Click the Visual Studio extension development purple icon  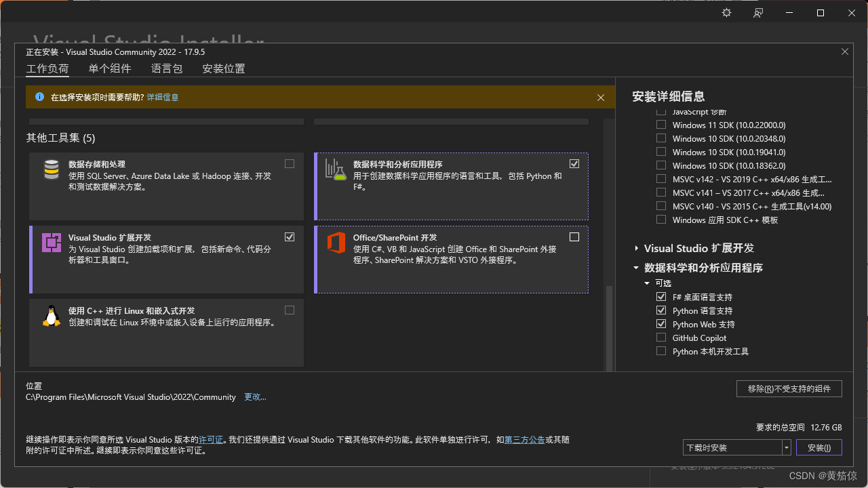click(x=52, y=243)
